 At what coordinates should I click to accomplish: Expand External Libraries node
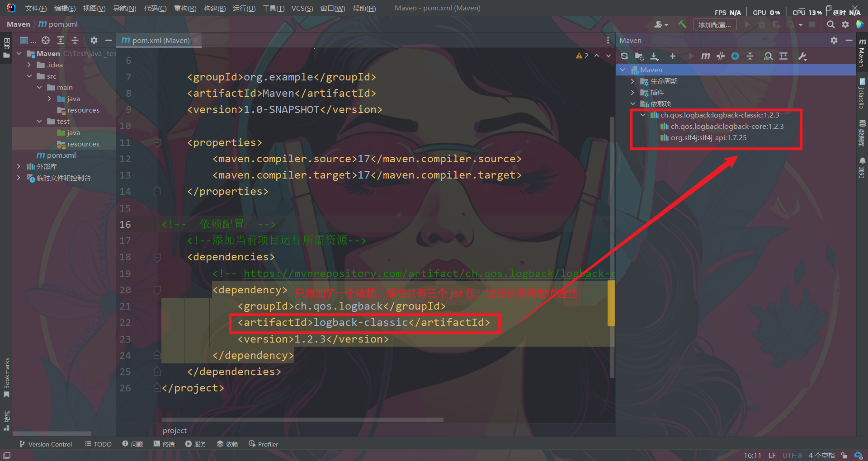(19, 166)
